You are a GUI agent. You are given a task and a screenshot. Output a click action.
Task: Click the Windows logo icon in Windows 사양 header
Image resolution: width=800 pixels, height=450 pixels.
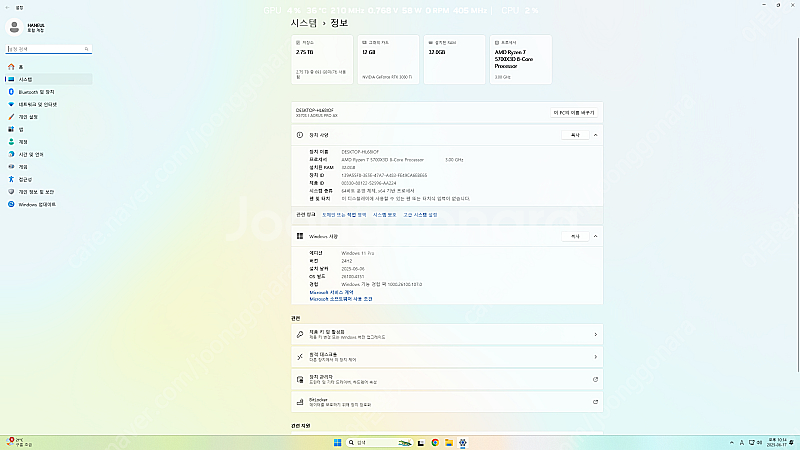300,236
